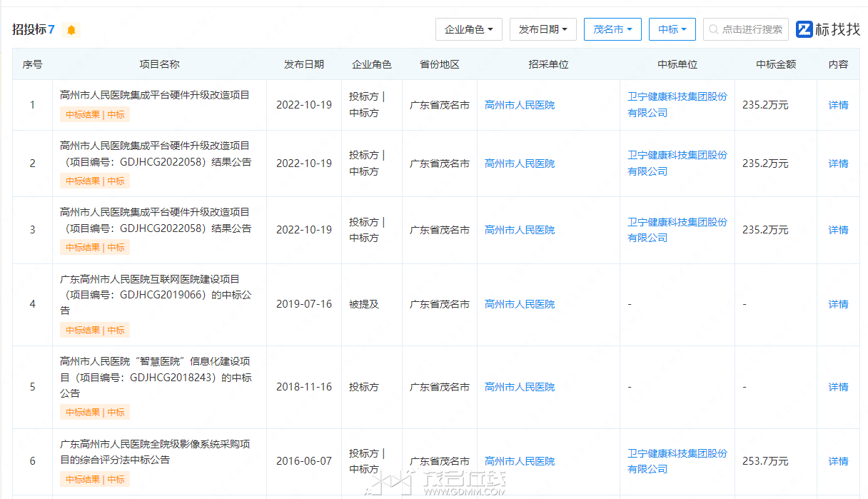
Task: Click the 中标结果 tag in row 5
Action: pos(95,412)
